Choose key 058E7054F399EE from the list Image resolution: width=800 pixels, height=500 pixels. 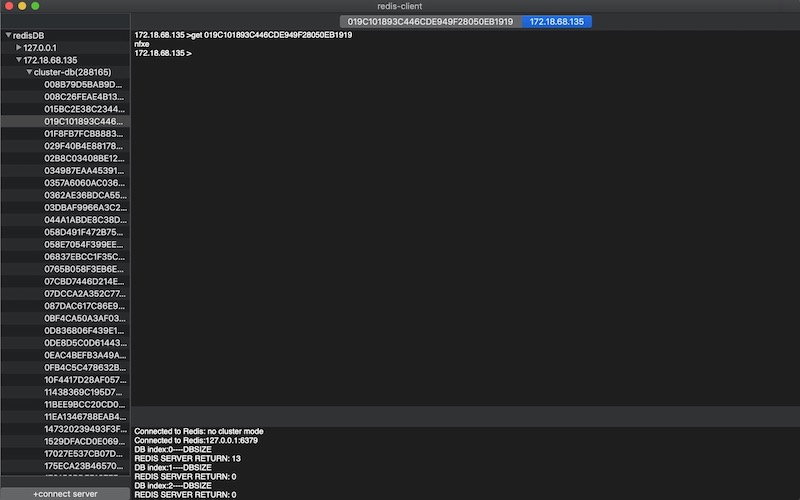(85, 244)
